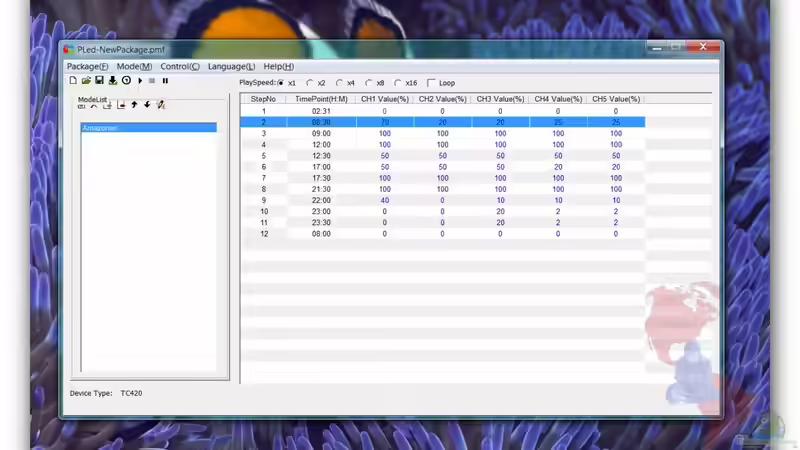Select step 9 row at 22:00
Image resolution: width=800 pixels, height=450 pixels.
coord(321,200)
